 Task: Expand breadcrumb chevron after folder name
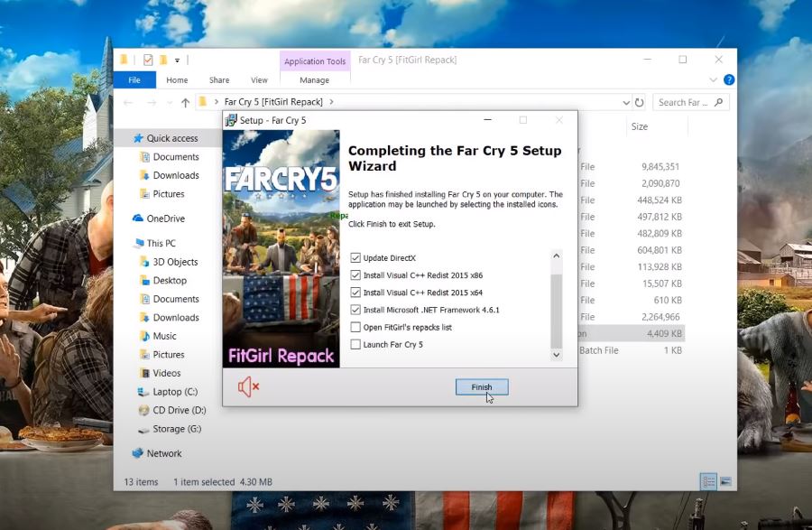pos(331,102)
